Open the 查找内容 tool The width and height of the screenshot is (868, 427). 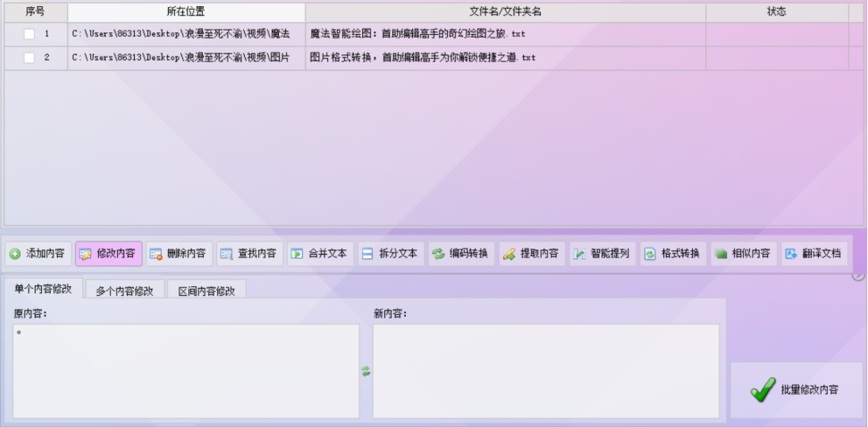249,254
